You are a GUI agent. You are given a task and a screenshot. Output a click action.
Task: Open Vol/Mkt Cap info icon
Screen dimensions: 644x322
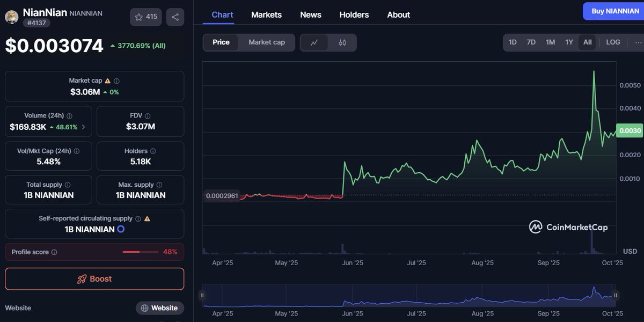pyautogui.click(x=76, y=151)
